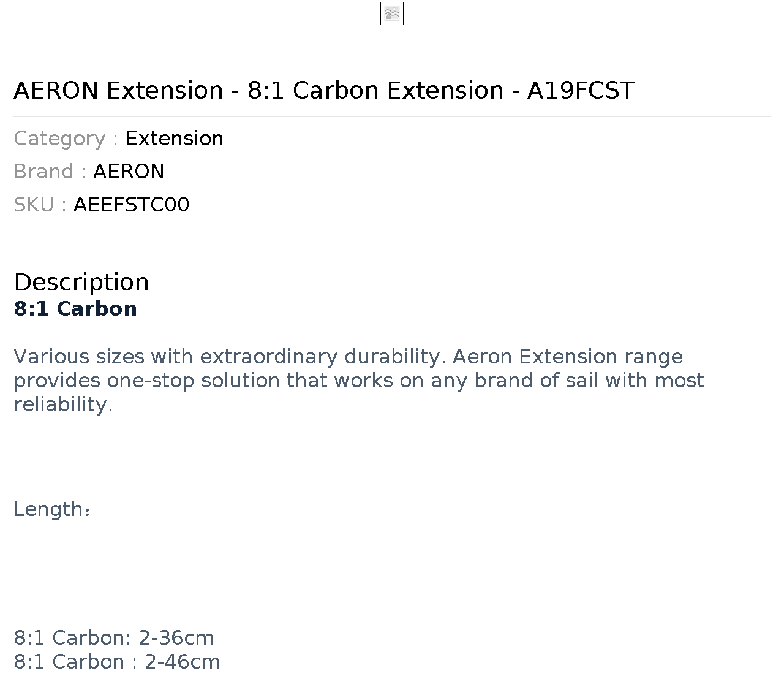Image resolution: width=784 pixels, height=687 pixels.
Task: Click the Description heading
Action: point(81,282)
